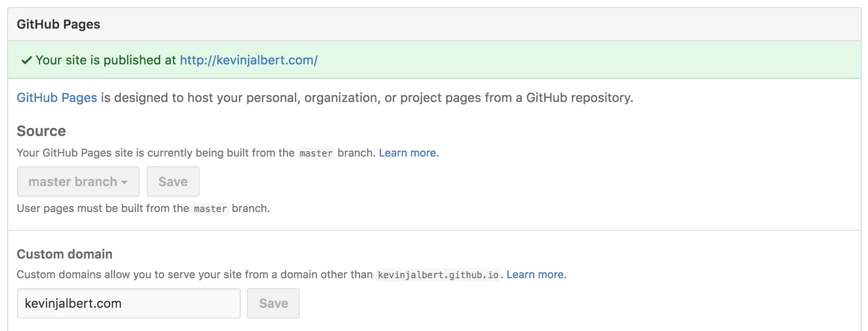Select the GitHub Pages panel header text

click(59, 24)
